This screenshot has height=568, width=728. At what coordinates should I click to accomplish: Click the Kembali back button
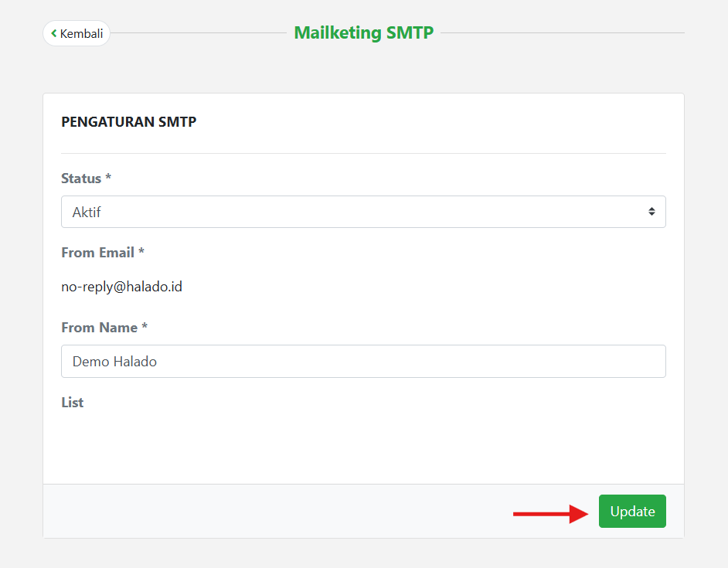click(x=77, y=34)
